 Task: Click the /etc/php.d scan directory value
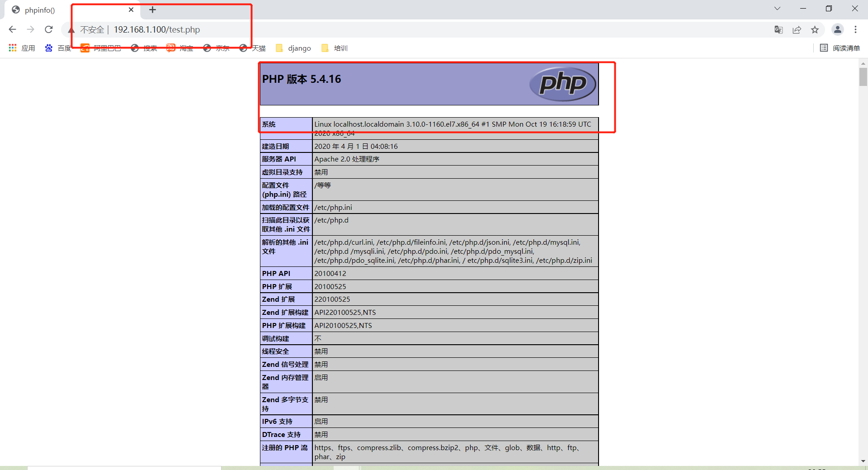(331, 220)
